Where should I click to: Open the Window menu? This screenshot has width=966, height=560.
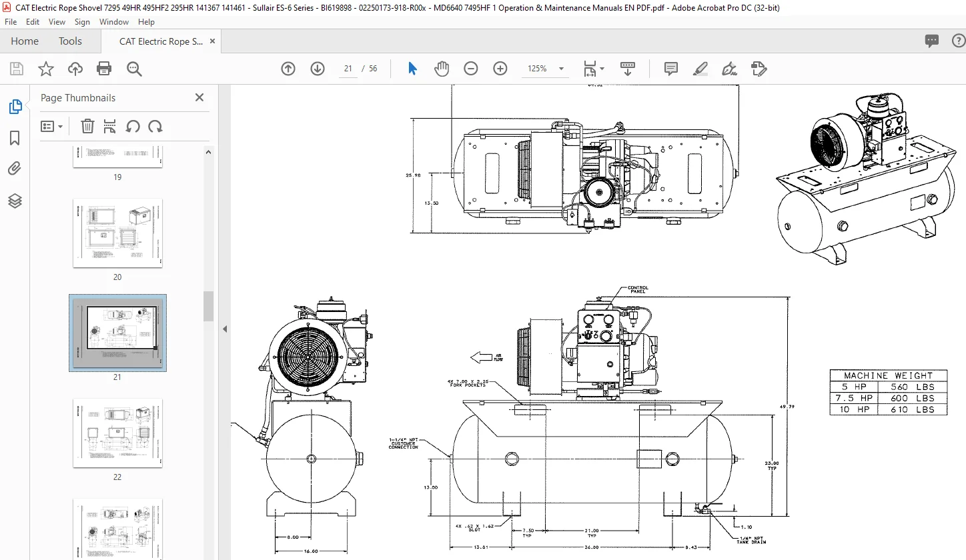click(114, 22)
